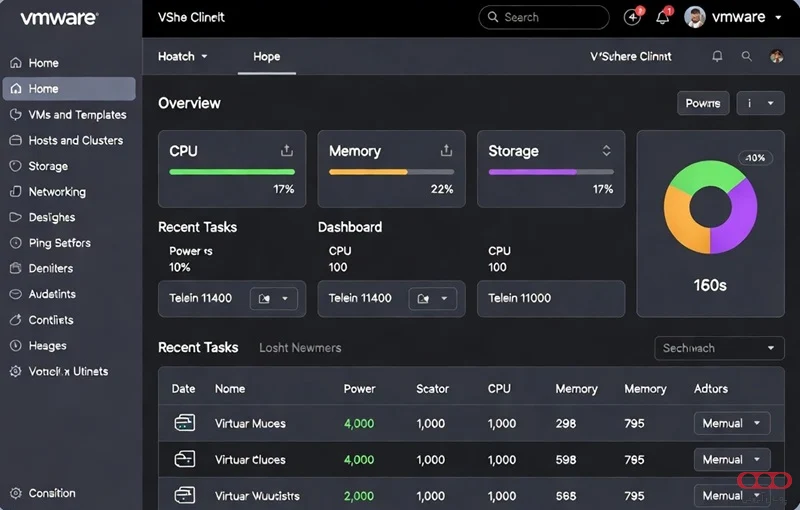Open the Sechmach filter dropdown
The height and width of the screenshot is (510, 800).
[x=719, y=348]
